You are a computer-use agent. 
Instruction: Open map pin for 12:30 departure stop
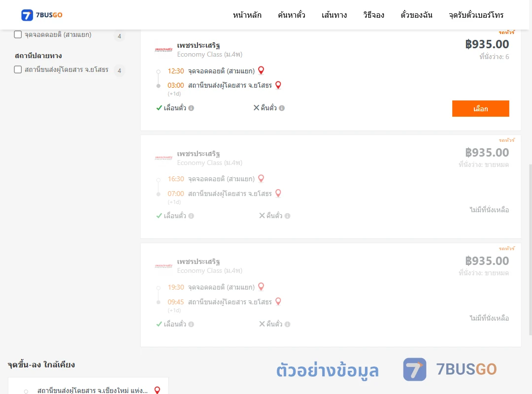261,70
